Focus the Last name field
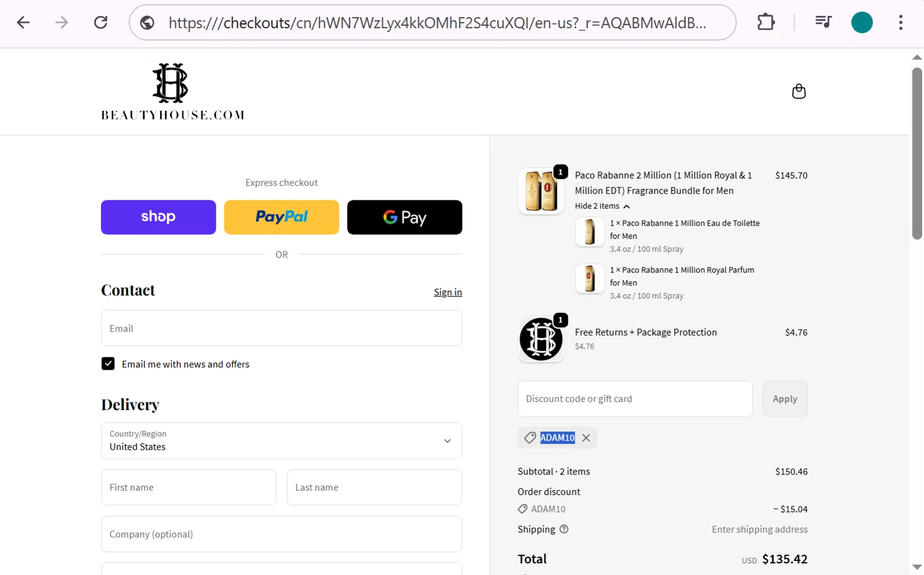The width and height of the screenshot is (924, 575). point(375,487)
